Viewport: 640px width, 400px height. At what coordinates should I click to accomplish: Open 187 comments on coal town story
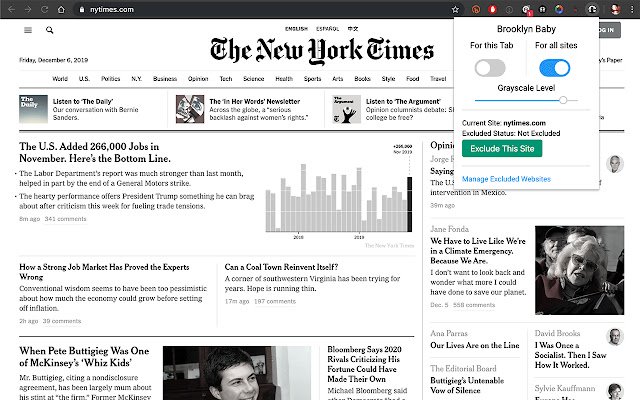tap(275, 302)
